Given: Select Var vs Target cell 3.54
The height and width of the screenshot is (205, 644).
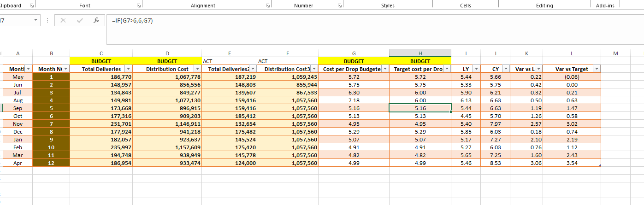Looking at the screenshot, I should click(572, 163).
